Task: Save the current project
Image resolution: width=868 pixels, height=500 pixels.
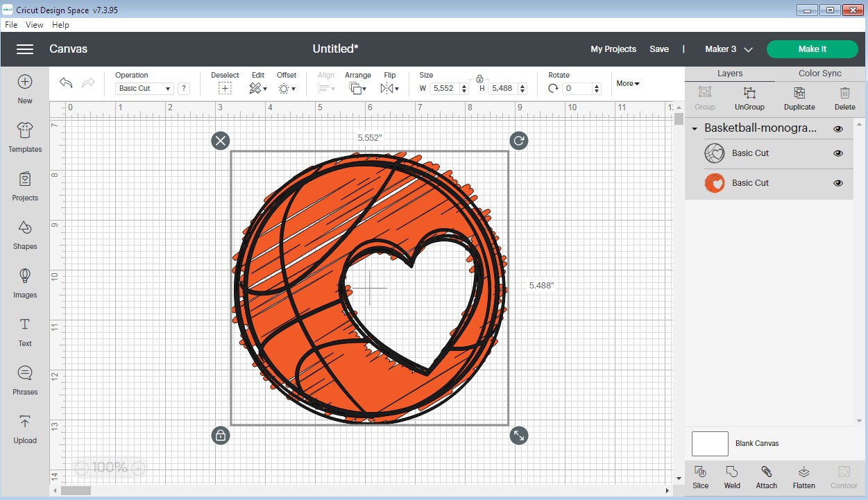Action: tap(659, 49)
